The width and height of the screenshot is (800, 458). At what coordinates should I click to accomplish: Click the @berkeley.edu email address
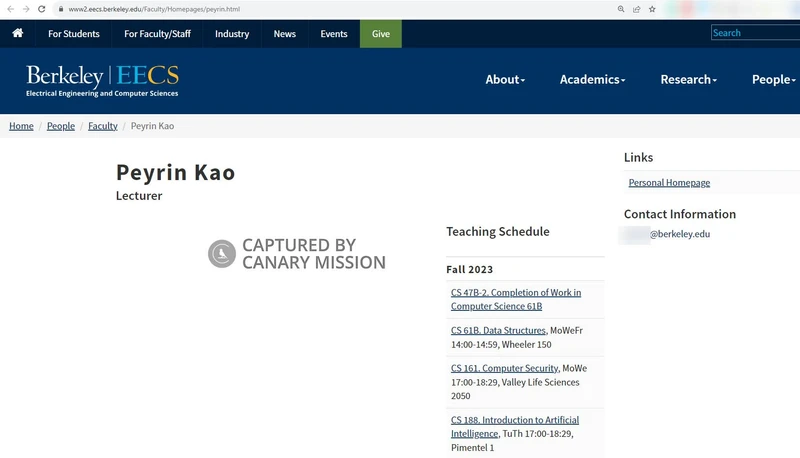pyautogui.click(x=680, y=234)
